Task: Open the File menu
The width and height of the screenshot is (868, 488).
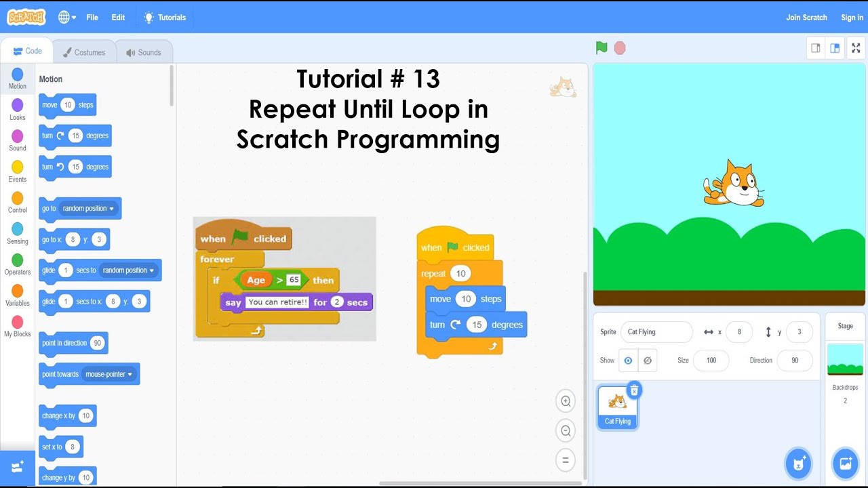Action: coord(92,18)
